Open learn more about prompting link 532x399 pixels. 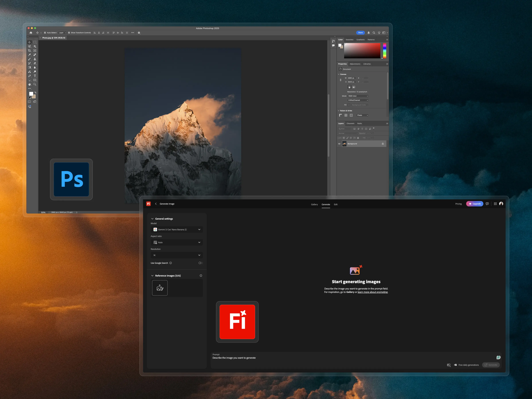point(372,292)
